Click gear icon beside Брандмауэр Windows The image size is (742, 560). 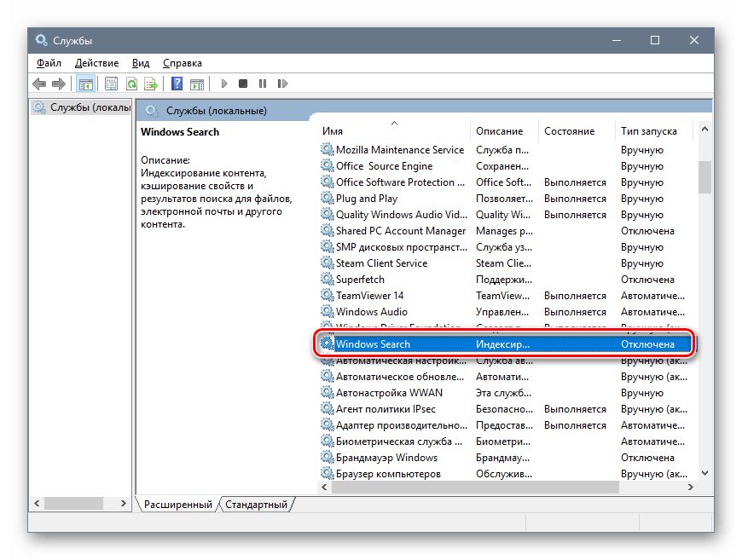327,457
